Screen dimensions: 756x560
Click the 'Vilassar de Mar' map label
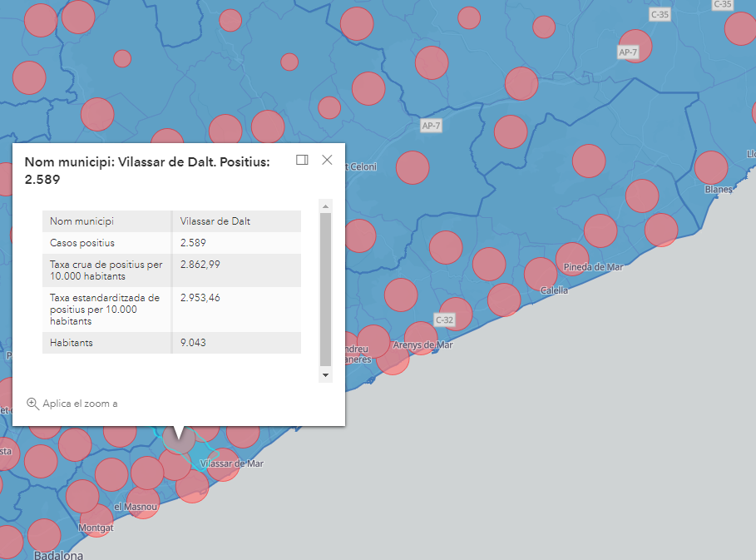click(232, 463)
